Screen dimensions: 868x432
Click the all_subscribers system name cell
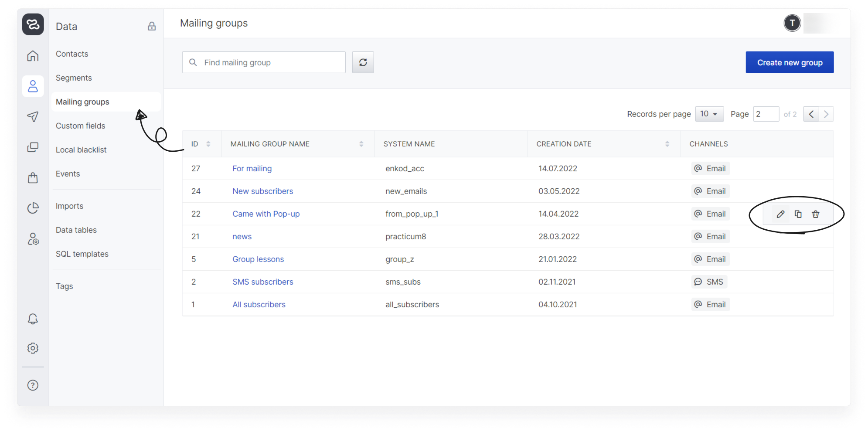point(412,305)
